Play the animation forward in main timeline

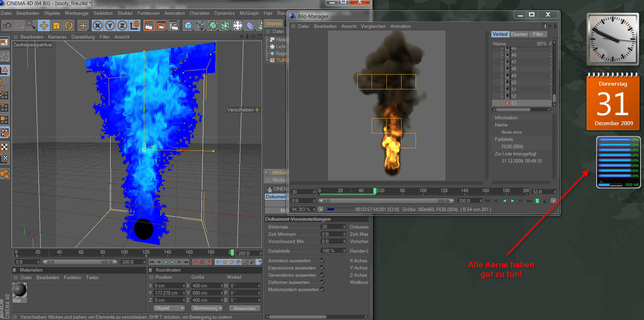(x=172, y=262)
